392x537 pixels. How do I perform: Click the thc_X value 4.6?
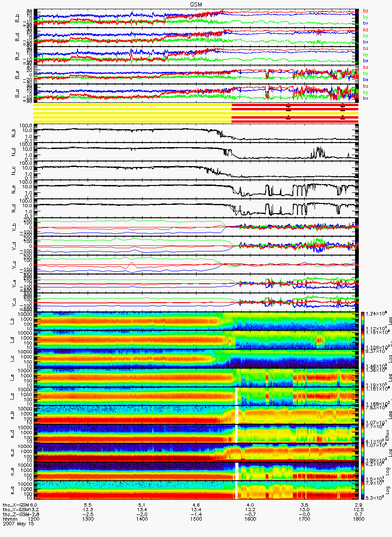196,505
